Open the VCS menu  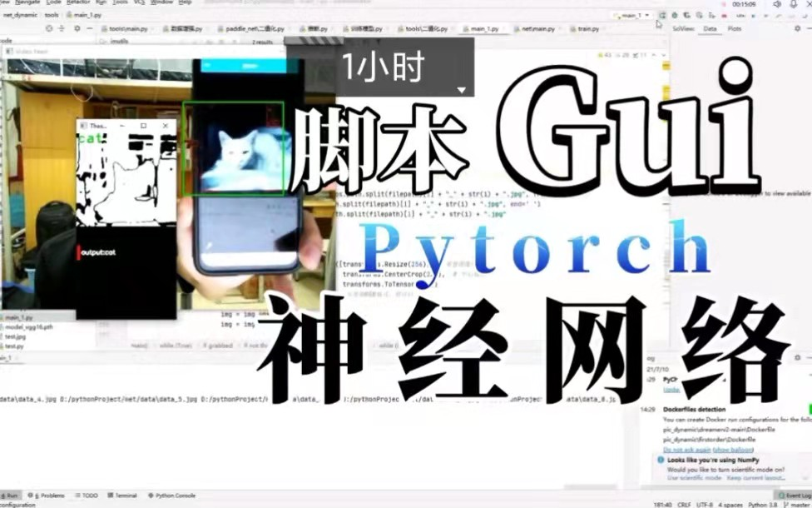click(x=139, y=2)
